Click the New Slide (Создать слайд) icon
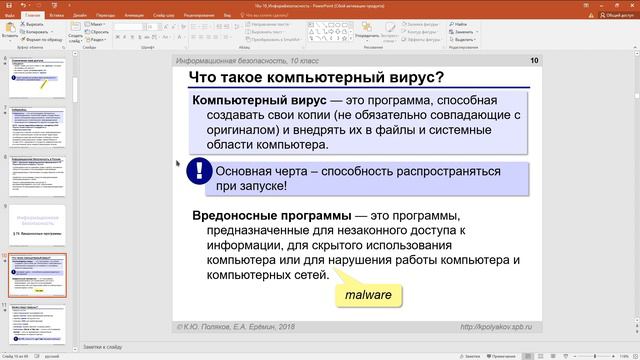The width and height of the screenshot is (640, 360). pos(76,27)
